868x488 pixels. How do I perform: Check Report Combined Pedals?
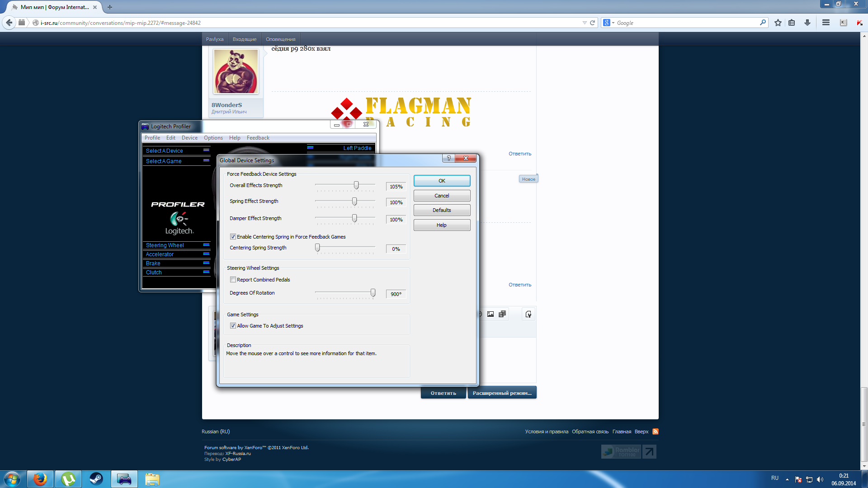(x=233, y=280)
